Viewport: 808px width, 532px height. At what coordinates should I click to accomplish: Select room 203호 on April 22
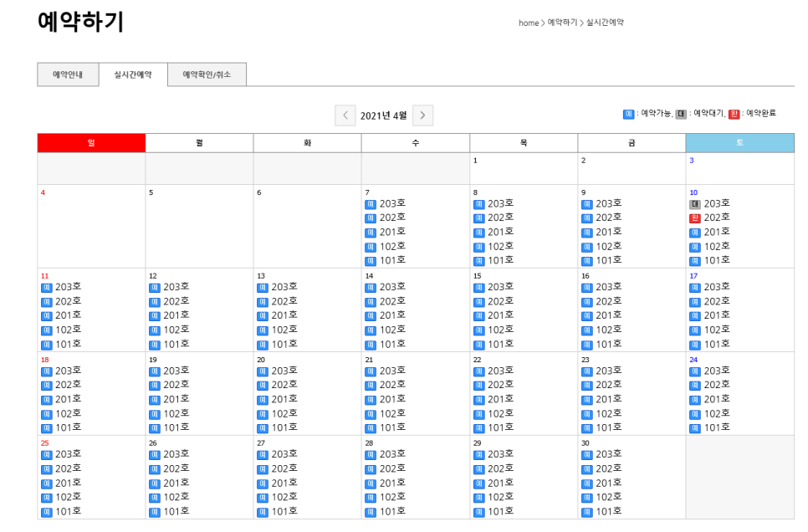point(500,371)
